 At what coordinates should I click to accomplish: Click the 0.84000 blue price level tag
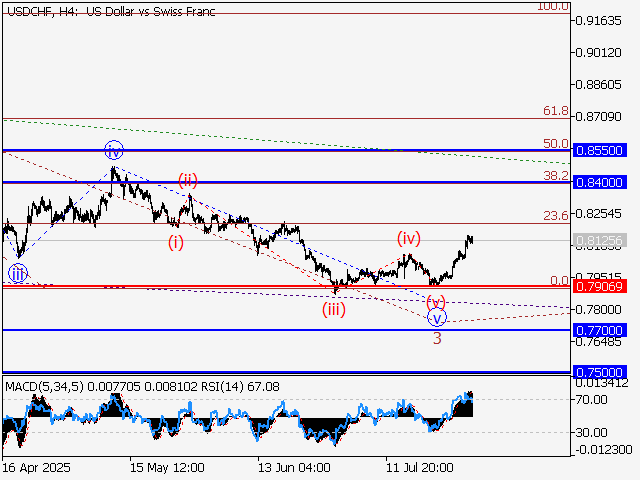click(600, 182)
